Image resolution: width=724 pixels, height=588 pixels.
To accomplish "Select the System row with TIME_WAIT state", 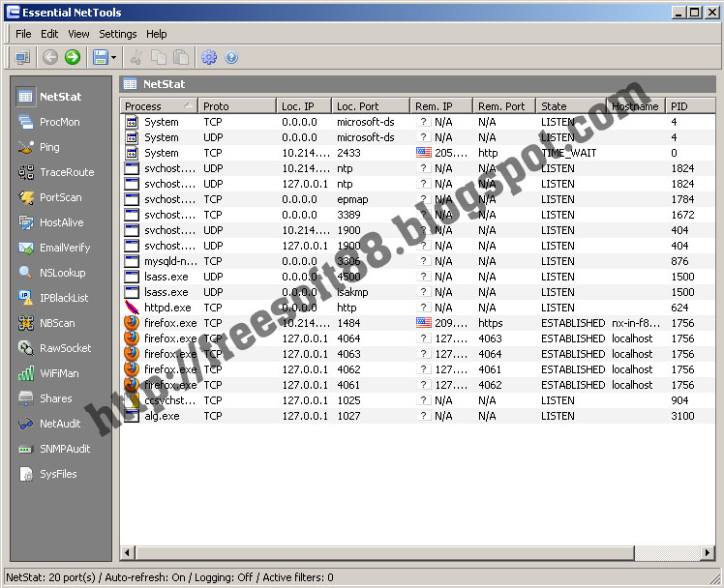I will pos(417,153).
